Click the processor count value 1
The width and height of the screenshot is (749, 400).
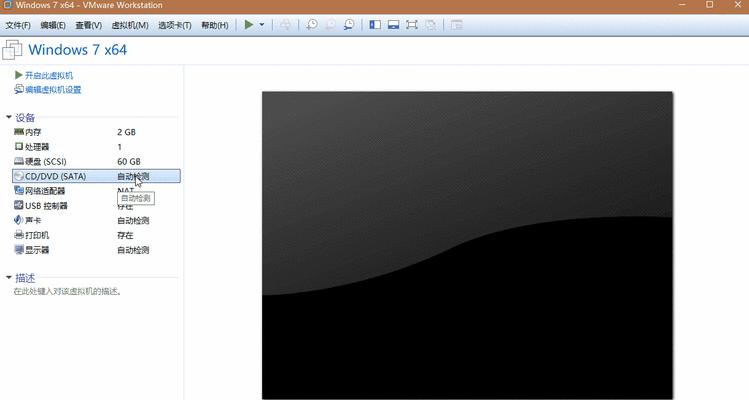(x=119, y=147)
